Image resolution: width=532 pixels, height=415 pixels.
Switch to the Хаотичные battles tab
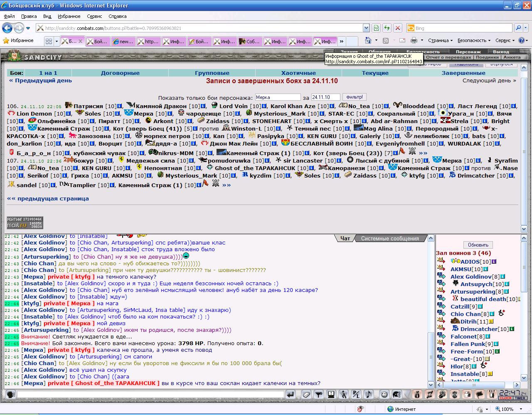coord(298,73)
